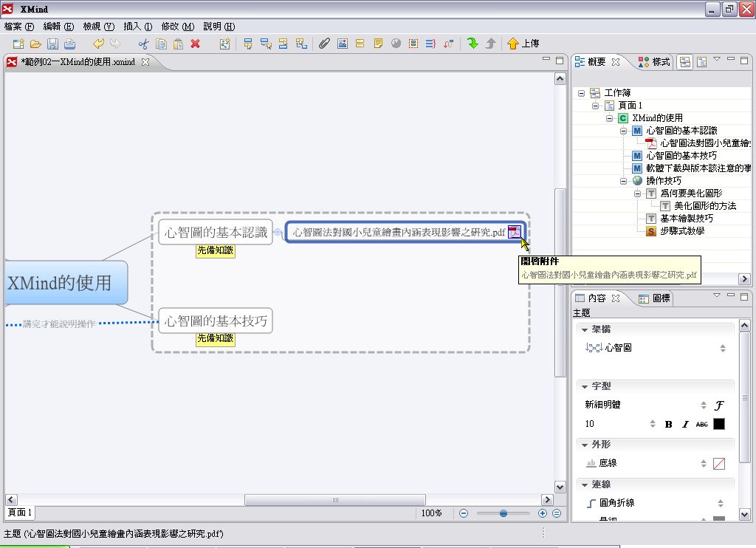This screenshot has width=756, height=548.
Task: Toggle bold text in font section
Action: pyautogui.click(x=668, y=425)
